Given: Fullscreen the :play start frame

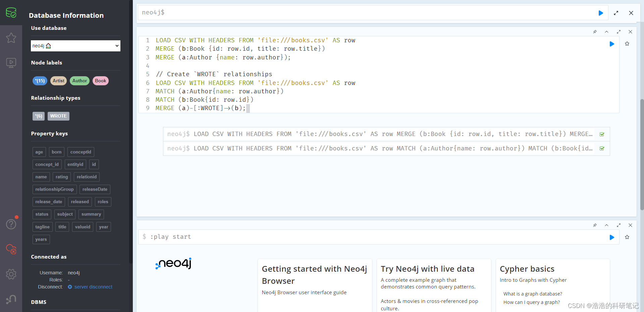Looking at the screenshot, I should [619, 225].
